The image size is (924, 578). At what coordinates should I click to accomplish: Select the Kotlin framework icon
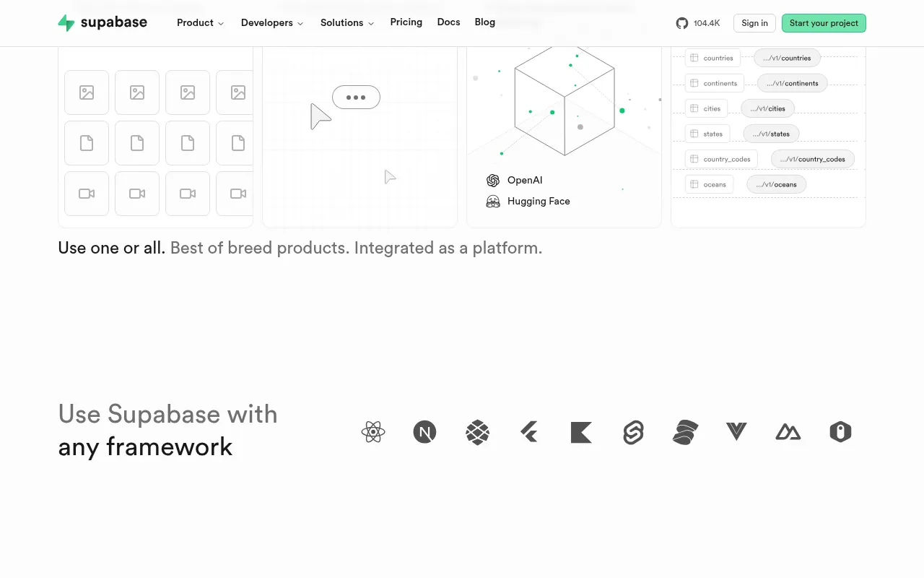point(581,432)
